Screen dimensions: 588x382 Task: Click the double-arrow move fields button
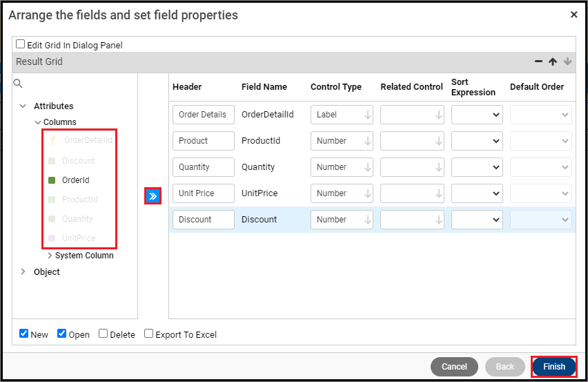click(x=153, y=196)
